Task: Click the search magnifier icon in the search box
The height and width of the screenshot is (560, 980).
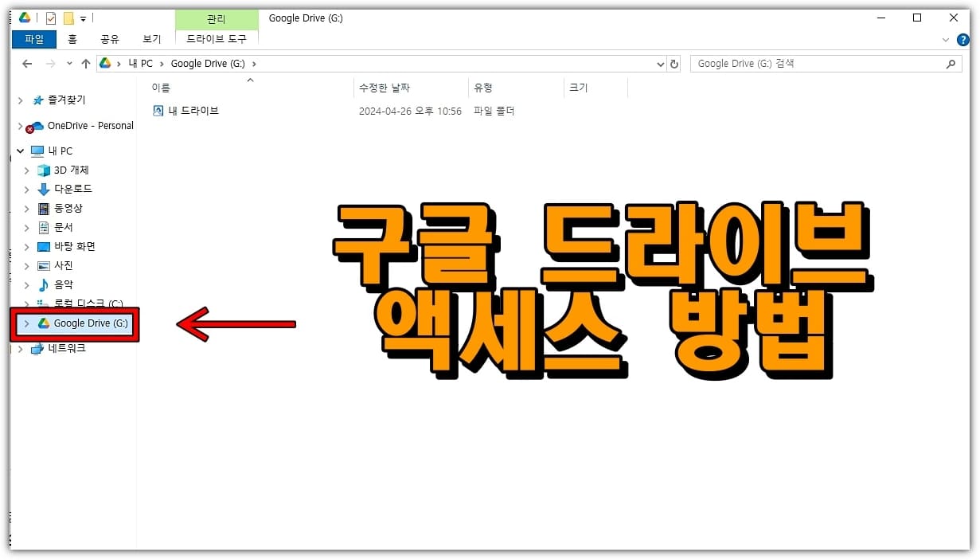Action: 951,63
